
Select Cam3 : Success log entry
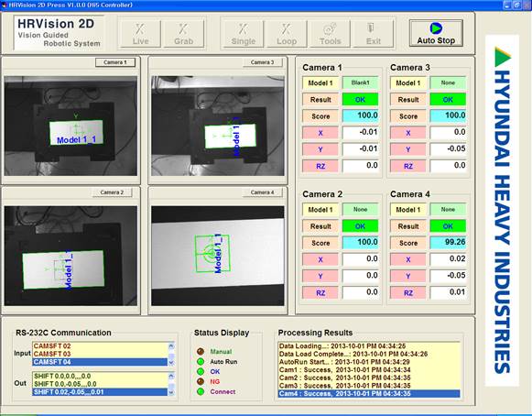click(x=369, y=386)
